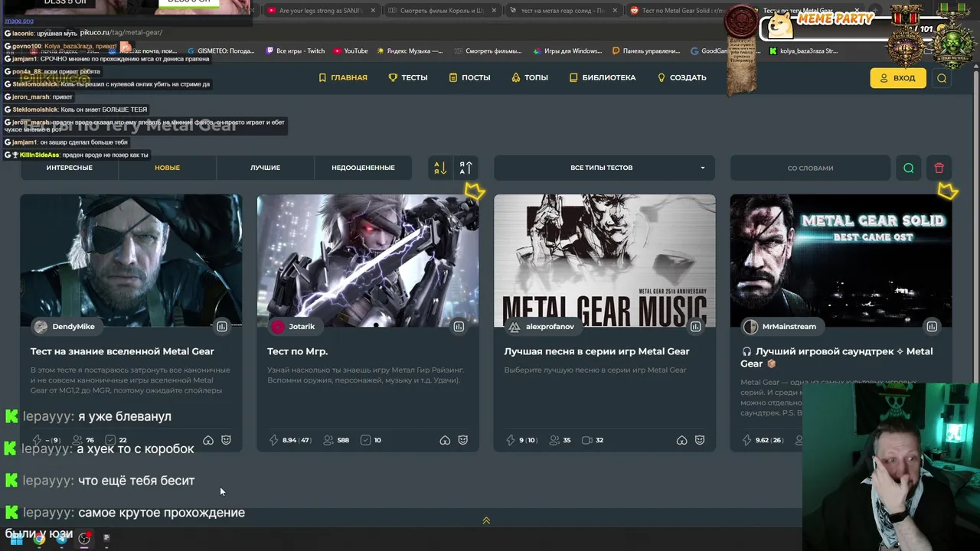Open the YouTube bookmark in bookmarks bar
This screenshot has width=980, height=551.
(x=351, y=51)
